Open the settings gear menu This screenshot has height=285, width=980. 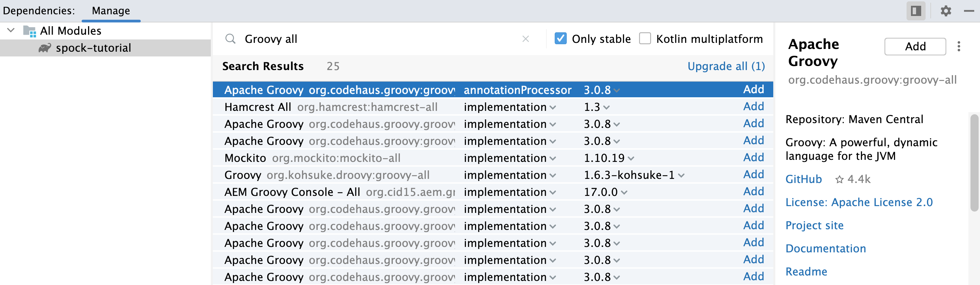click(x=945, y=11)
